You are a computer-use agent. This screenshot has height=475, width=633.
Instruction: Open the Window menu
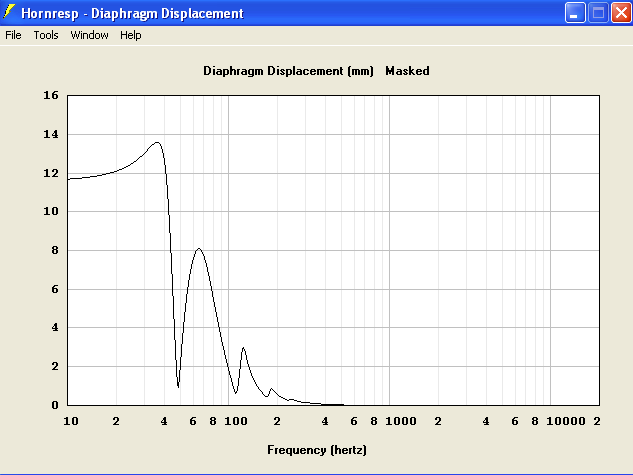click(x=89, y=35)
